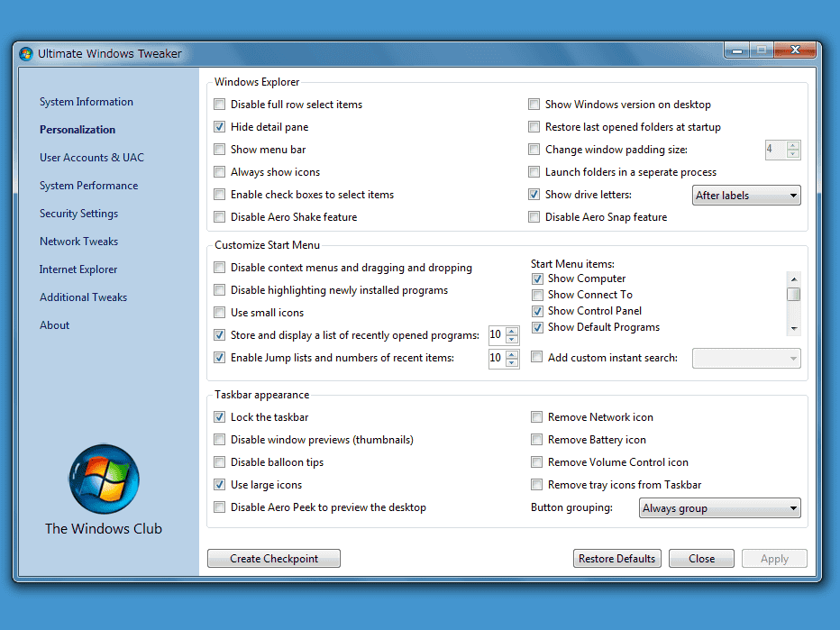The height and width of the screenshot is (630, 840).
Task: Decrease Jump lists recent items number
Action: (512, 362)
